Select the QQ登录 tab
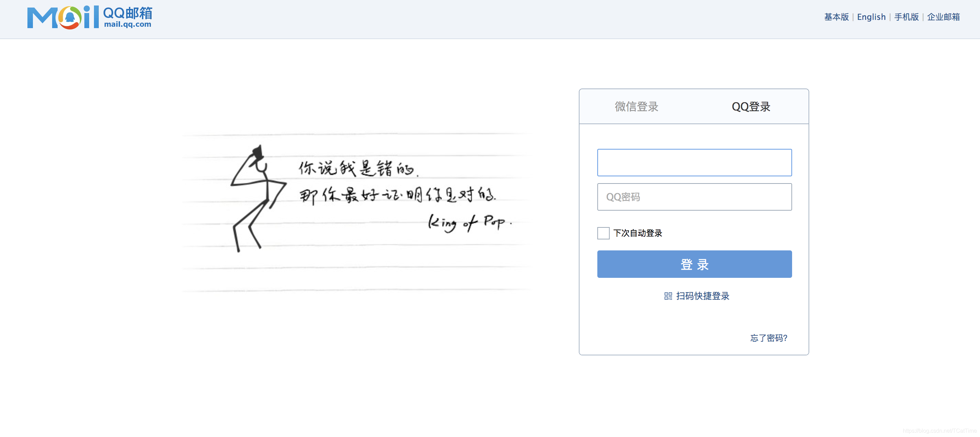The height and width of the screenshot is (437, 980). [751, 107]
